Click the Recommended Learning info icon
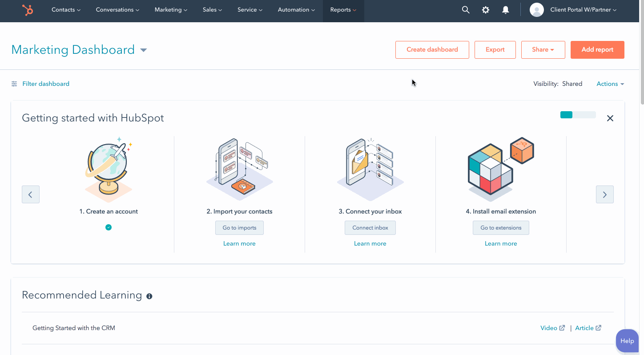The width and height of the screenshot is (644, 355). pos(149,296)
